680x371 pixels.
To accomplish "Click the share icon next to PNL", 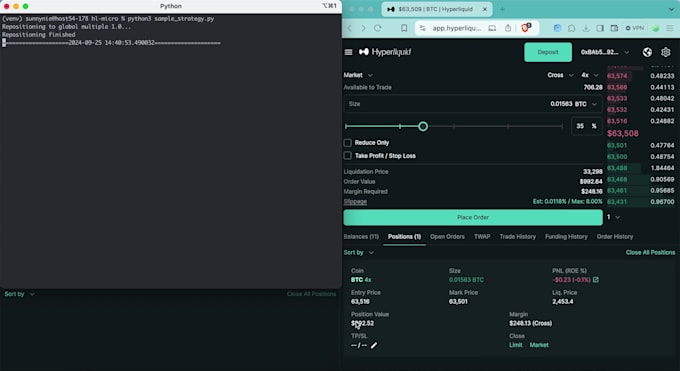I will pyautogui.click(x=596, y=280).
